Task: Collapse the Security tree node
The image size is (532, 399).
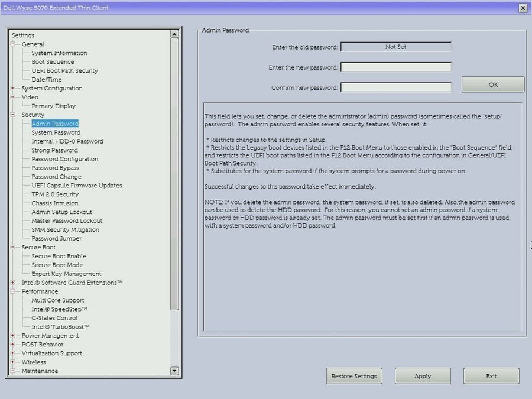Action: (x=13, y=115)
